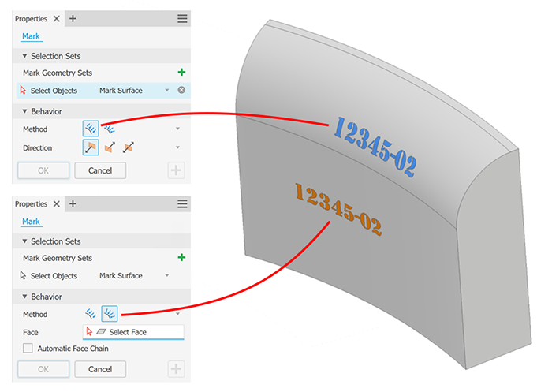Add a new tab in upper Properties panel
Screen dimensions: 552x392
73,19
